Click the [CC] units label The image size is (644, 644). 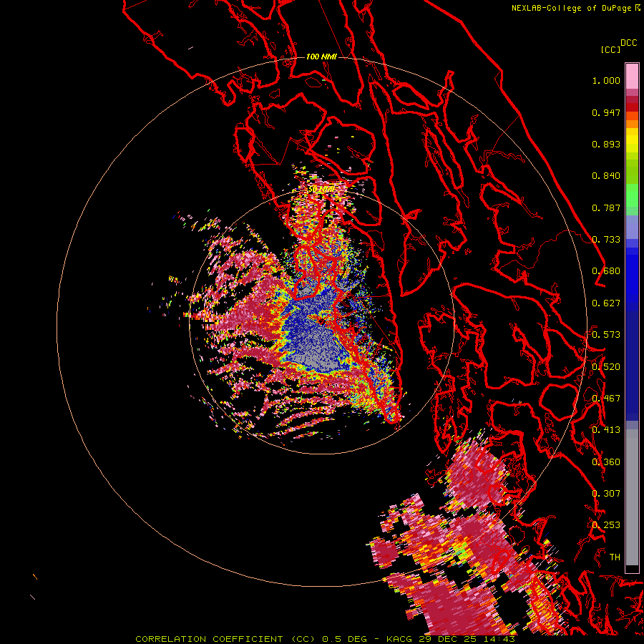tap(610, 49)
